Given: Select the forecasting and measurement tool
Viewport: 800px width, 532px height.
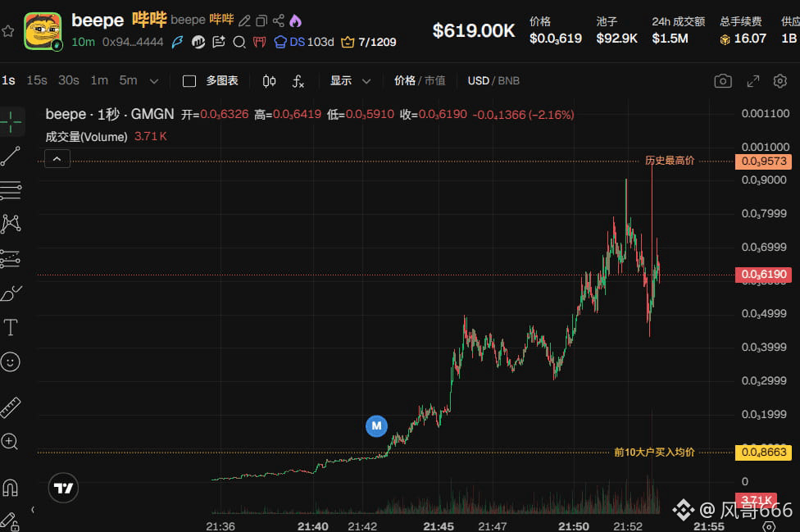Looking at the screenshot, I should click(11, 258).
